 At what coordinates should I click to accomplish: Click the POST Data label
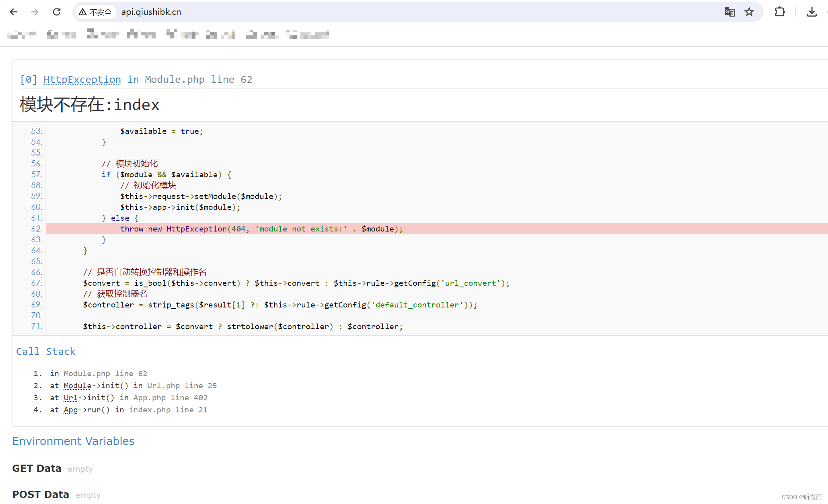41,495
